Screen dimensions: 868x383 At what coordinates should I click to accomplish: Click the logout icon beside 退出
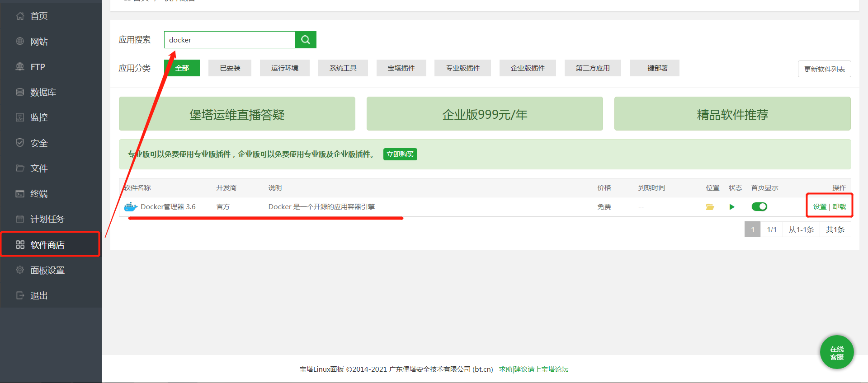tap(20, 295)
